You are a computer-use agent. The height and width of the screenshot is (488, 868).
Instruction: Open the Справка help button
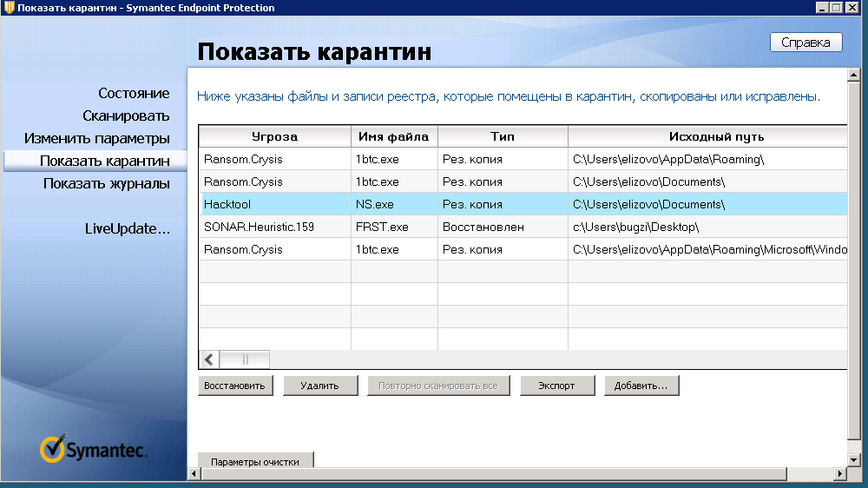pyautogui.click(x=806, y=43)
